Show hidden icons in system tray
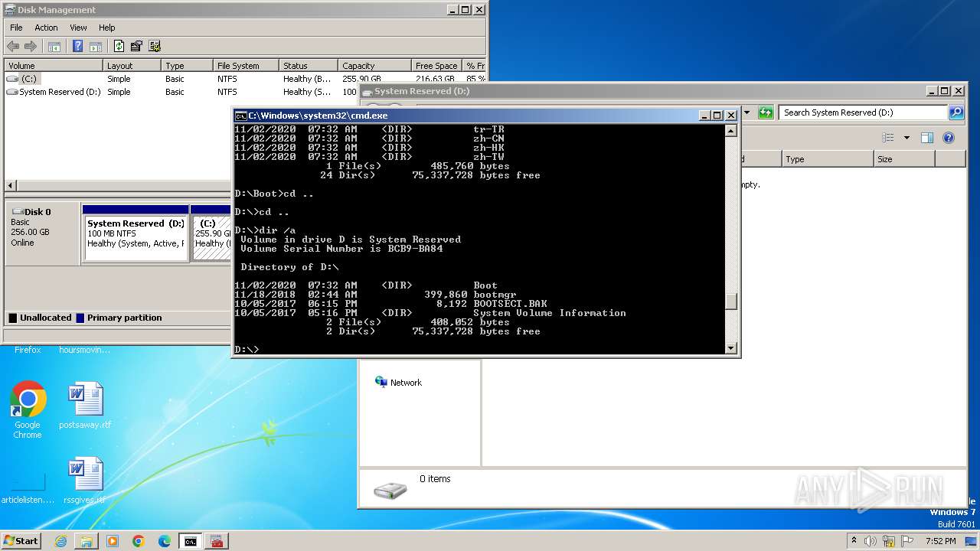 [854, 540]
